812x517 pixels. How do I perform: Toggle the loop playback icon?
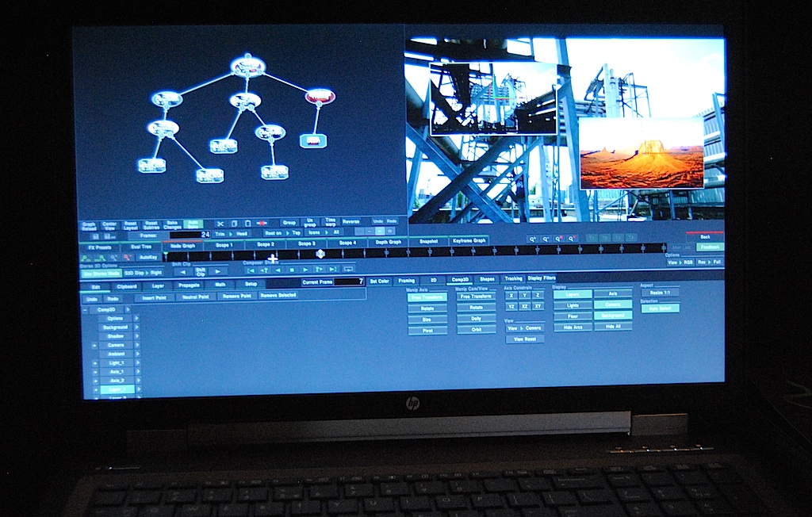(x=348, y=270)
